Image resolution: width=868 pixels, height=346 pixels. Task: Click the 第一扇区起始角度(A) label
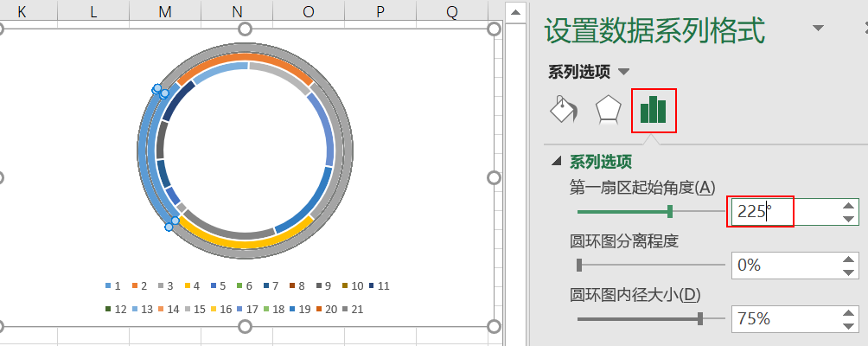click(x=642, y=188)
